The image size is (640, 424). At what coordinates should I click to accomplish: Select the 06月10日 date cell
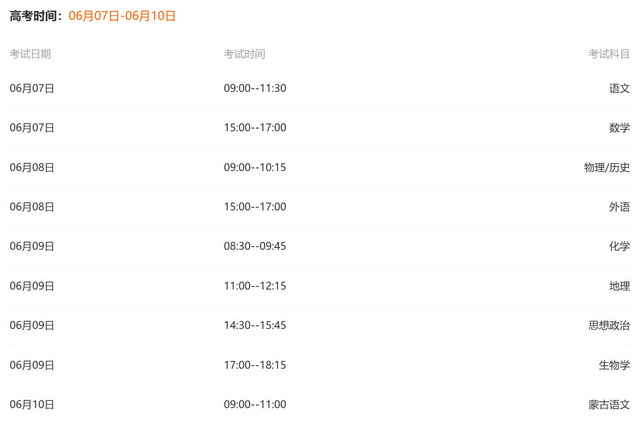point(32,404)
